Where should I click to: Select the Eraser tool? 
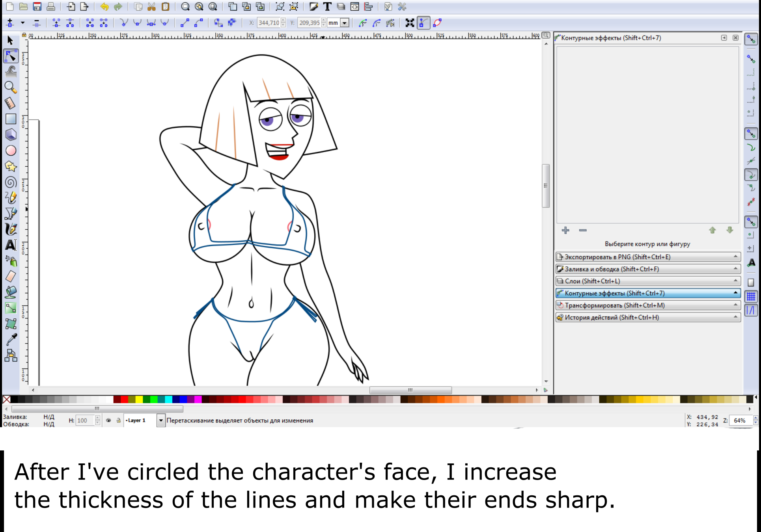coord(11,276)
